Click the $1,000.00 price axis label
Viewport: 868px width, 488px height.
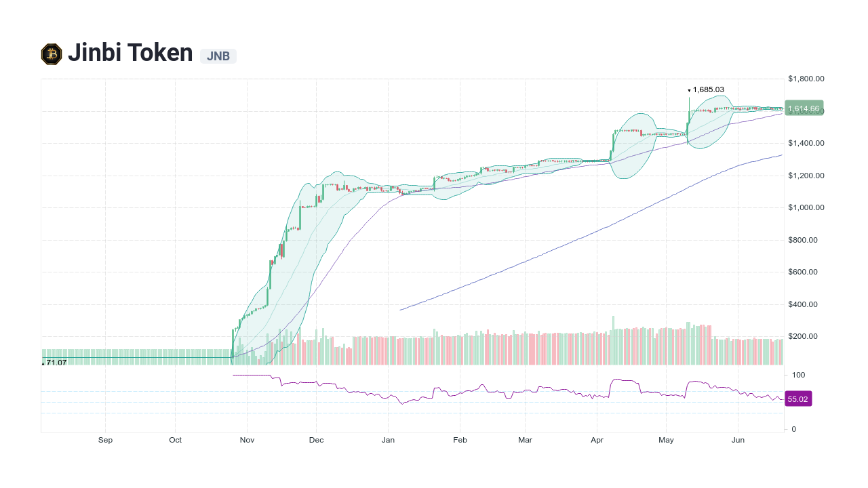coord(806,207)
